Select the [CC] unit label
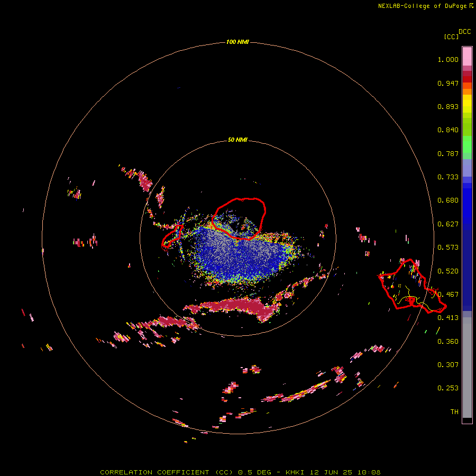The width and height of the screenshot is (476, 476). (x=451, y=36)
